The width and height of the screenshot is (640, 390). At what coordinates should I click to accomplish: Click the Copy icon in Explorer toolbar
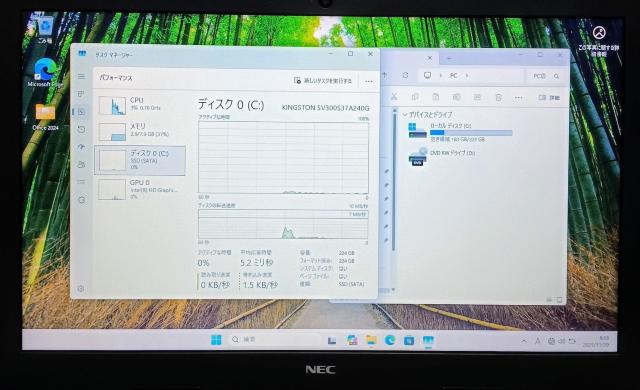coord(415,97)
